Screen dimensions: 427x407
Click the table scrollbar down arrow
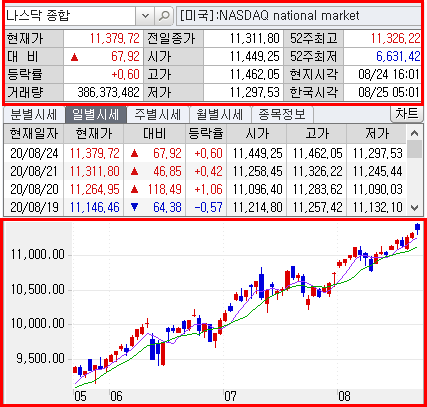pos(414,208)
